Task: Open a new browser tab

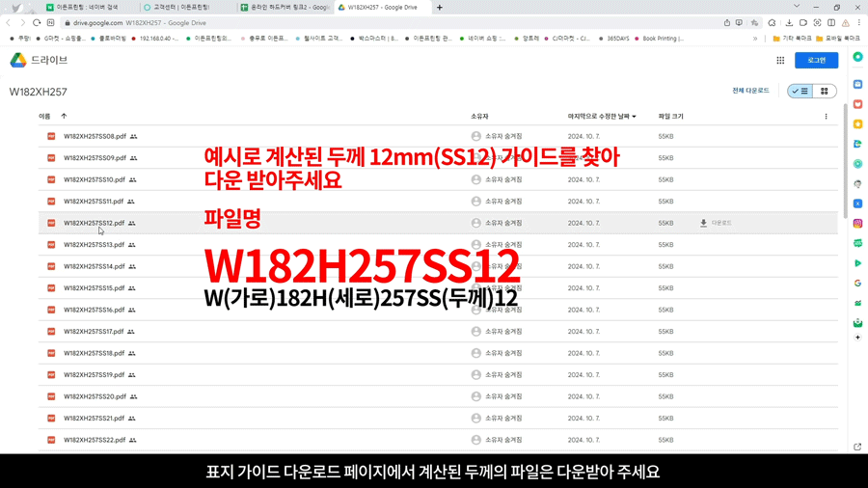Action: tap(440, 7)
